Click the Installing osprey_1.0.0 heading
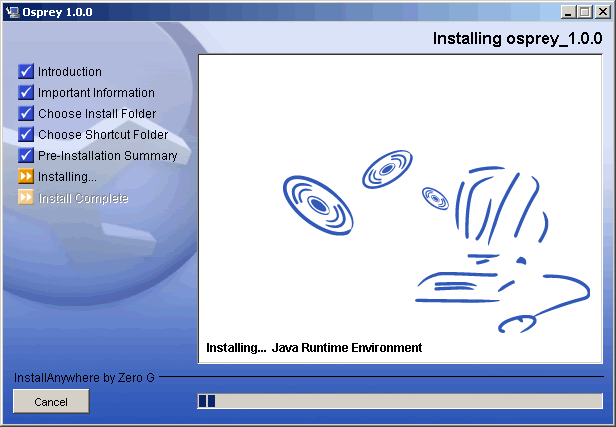Viewport: 616px width, 427px height. click(517, 39)
